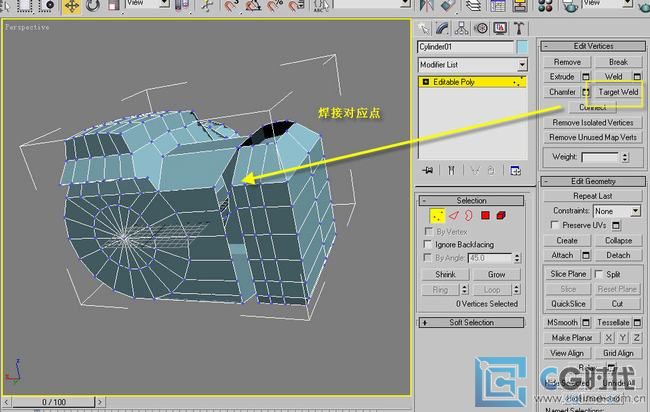Click the object color swatch beside Cylinder01
This screenshot has width=650, height=412.
point(522,47)
